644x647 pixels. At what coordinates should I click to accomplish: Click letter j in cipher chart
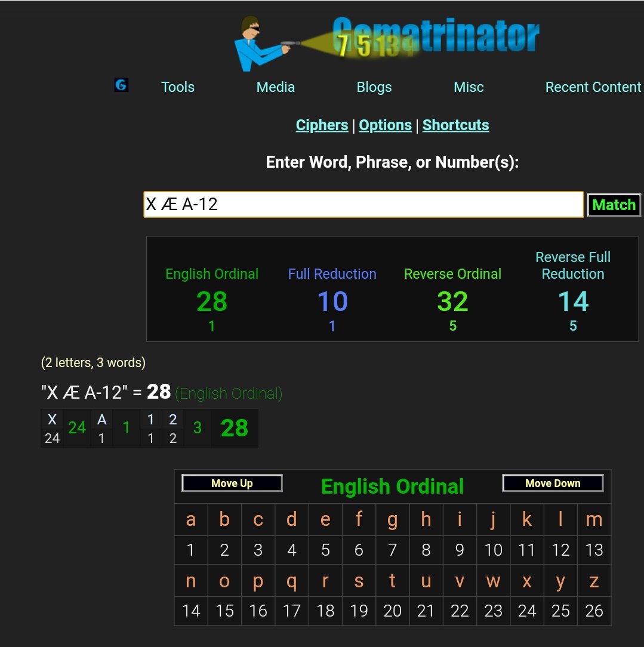point(493,519)
